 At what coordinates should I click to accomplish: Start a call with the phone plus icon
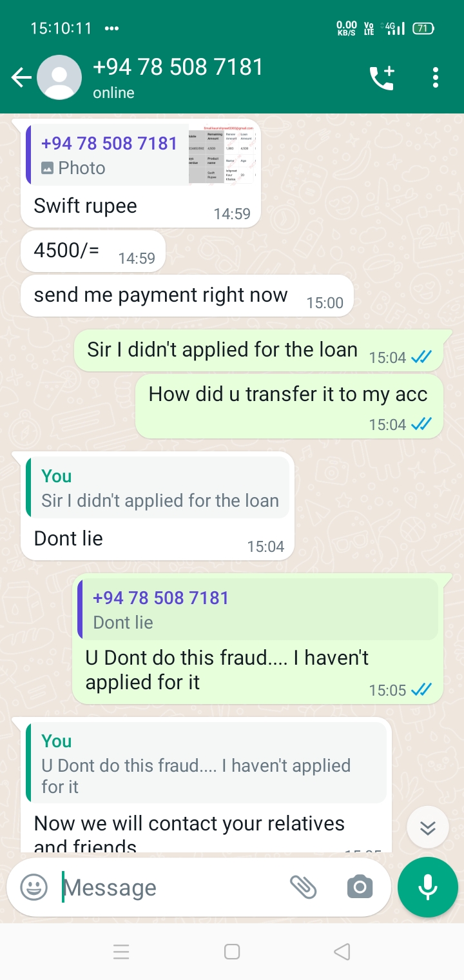coord(382,78)
